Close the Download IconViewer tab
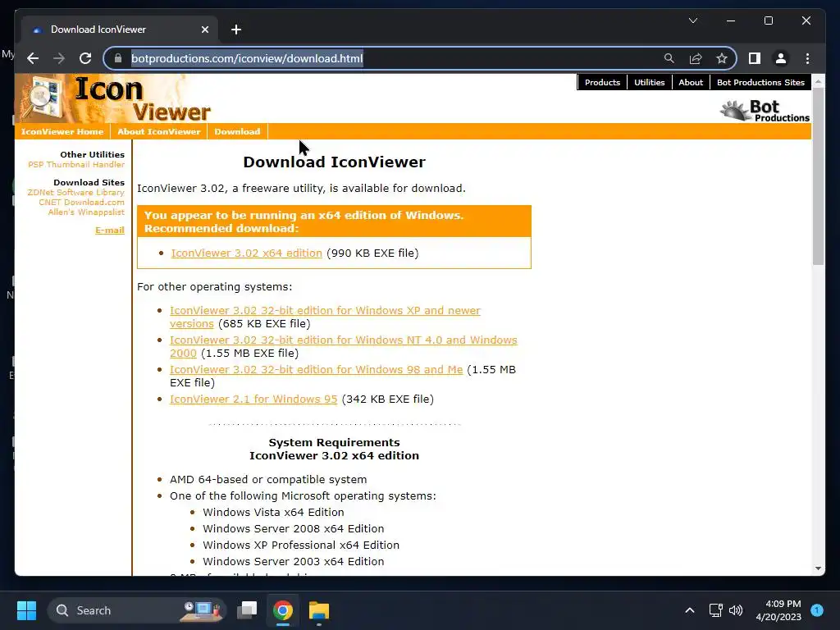840x630 pixels. point(204,30)
